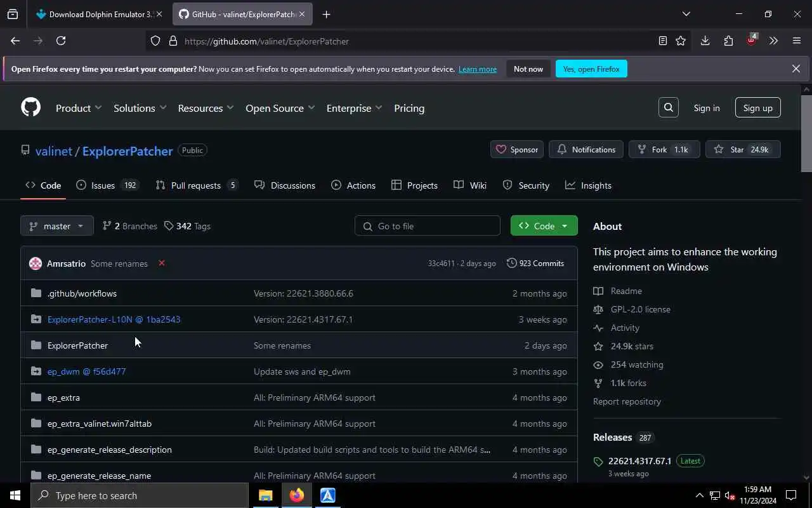Screen dimensions: 812x508
Task: Click the site padlock security icon
Action: (x=173, y=41)
